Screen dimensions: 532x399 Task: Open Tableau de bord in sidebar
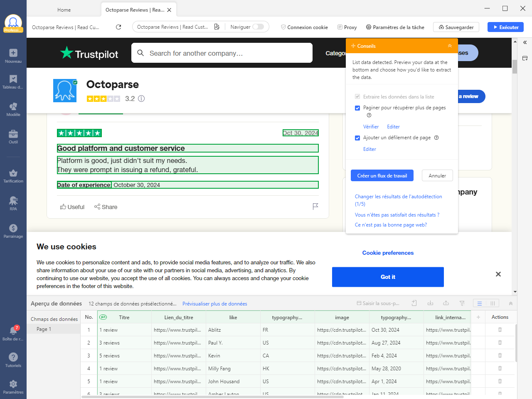[x=13, y=82]
